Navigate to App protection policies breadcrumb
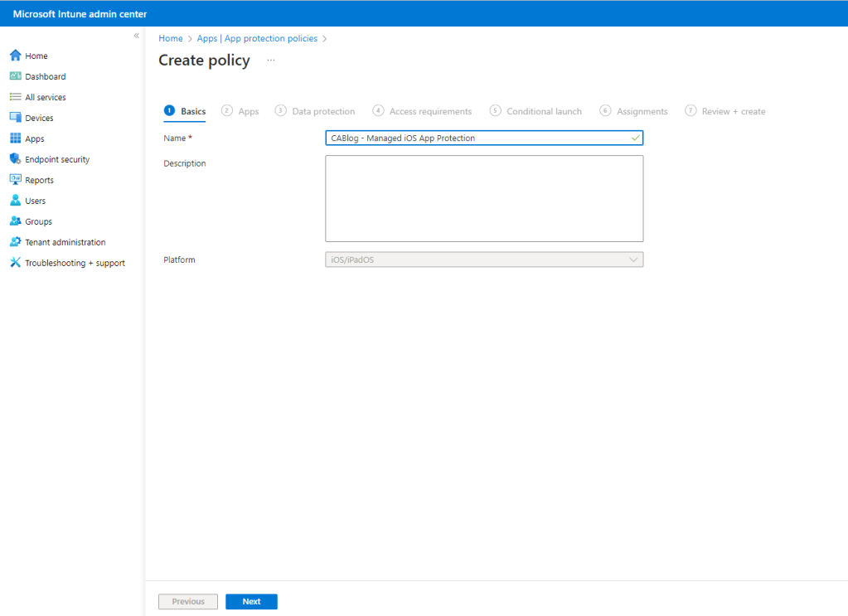This screenshot has height=616, width=848. (x=257, y=38)
